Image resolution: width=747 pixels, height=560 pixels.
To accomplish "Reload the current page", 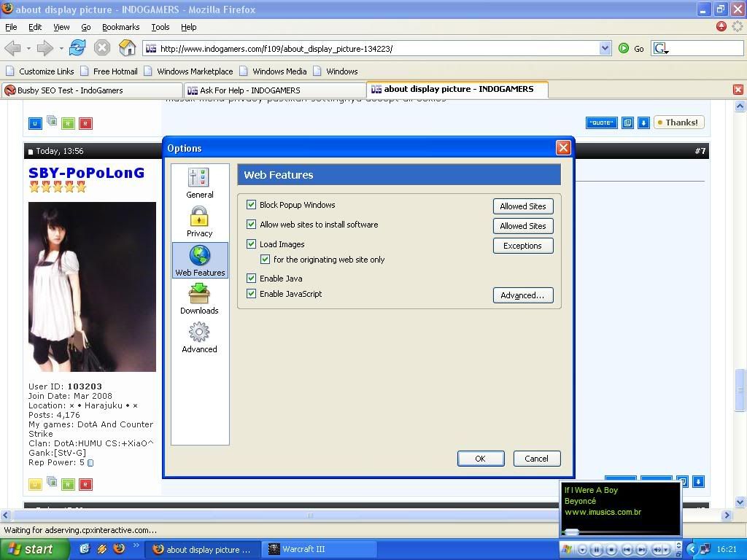I will (77, 47).
